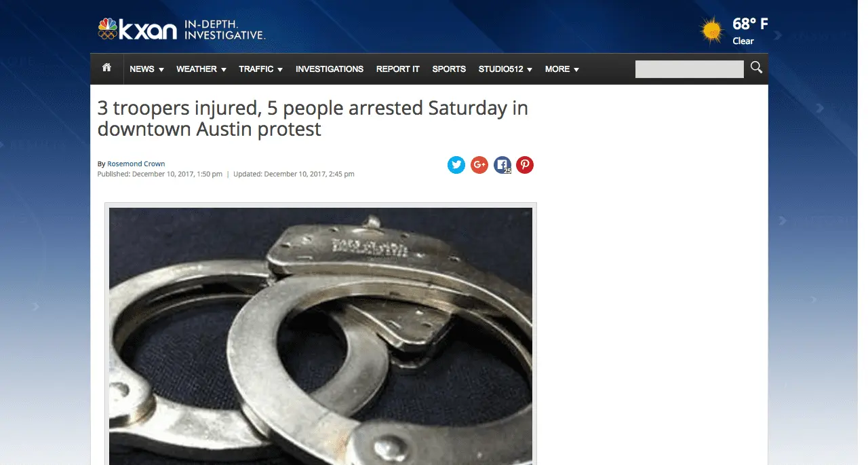Click the home icon in navigation bar
This screenshot has height=465, width=868.
coord(106,68)
